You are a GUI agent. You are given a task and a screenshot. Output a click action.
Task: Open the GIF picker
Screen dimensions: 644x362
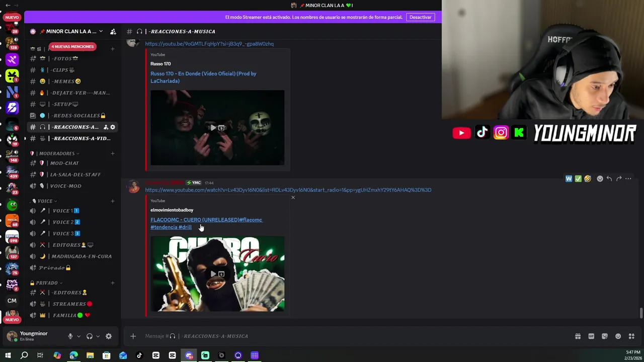[x=591, y=336]
